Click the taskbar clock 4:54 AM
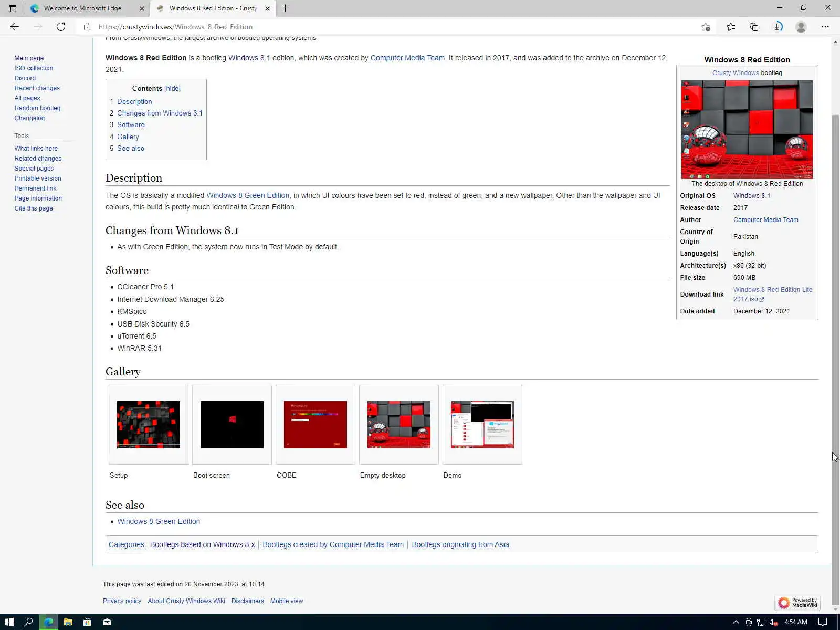This screenshot has height=630, width=840. 796,622
